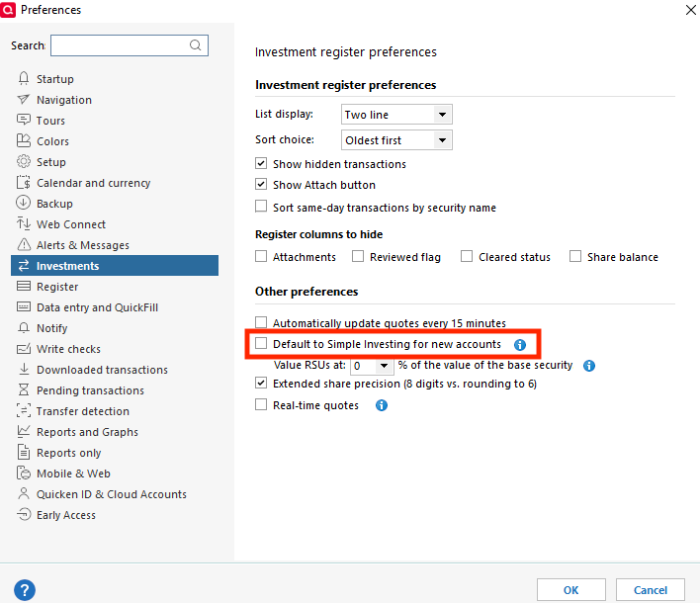The width and height of the screenshot is (700, 603).
Task: Click the Notify bell icon
Action: 24,328
